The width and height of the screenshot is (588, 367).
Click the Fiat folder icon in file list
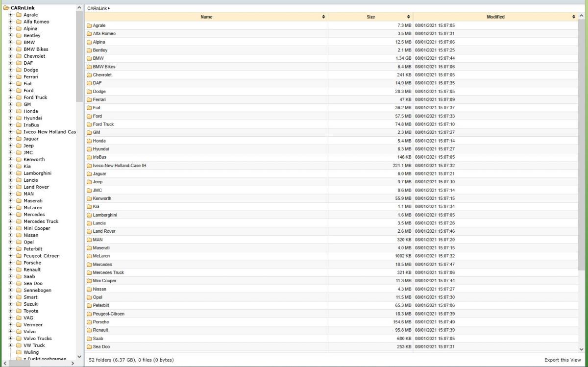tap(89, 108)
